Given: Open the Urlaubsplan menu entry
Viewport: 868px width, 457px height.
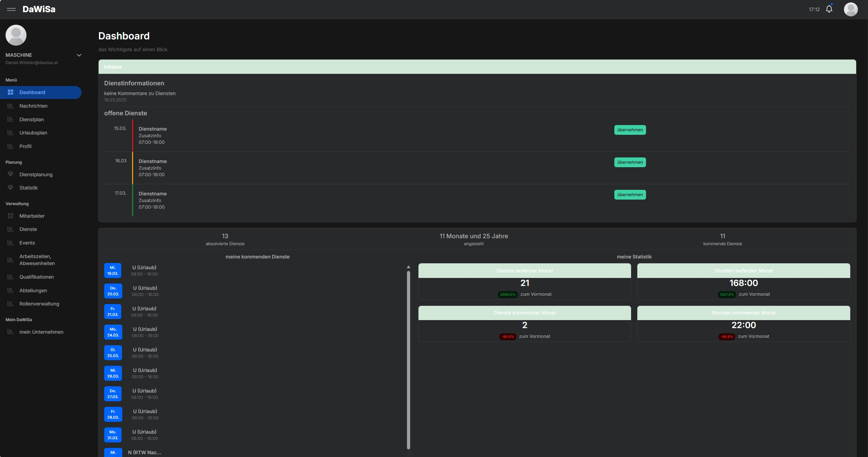Looking at the screenshot, I should point(33,133).
